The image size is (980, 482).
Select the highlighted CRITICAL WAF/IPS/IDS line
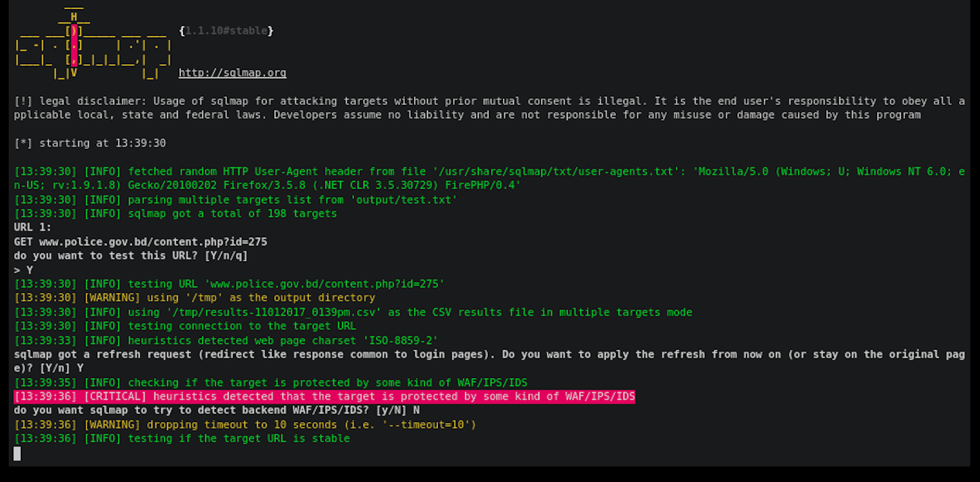324,397
